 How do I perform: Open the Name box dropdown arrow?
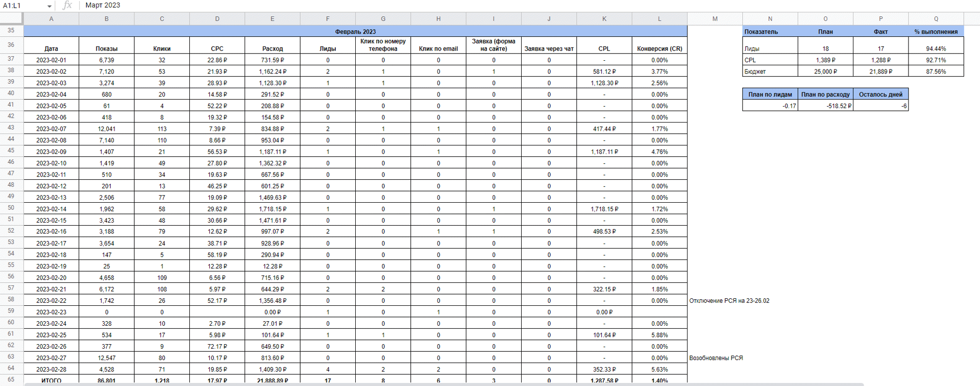tap(50, 6)
